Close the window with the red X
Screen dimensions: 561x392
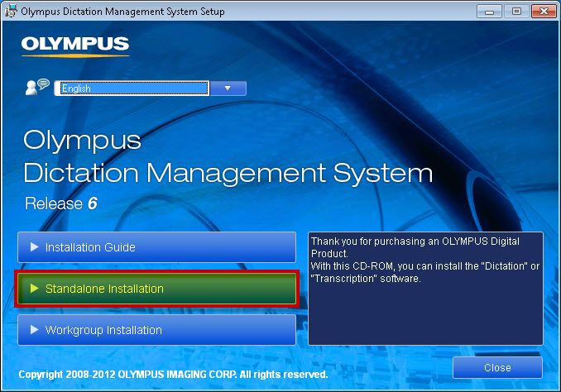(544, 12)
